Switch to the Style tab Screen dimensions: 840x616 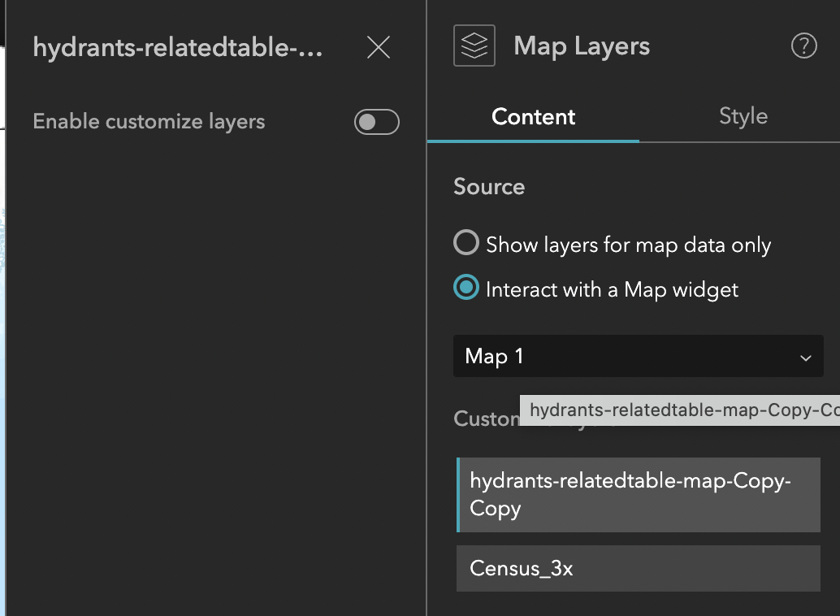[x=743, y=116]
